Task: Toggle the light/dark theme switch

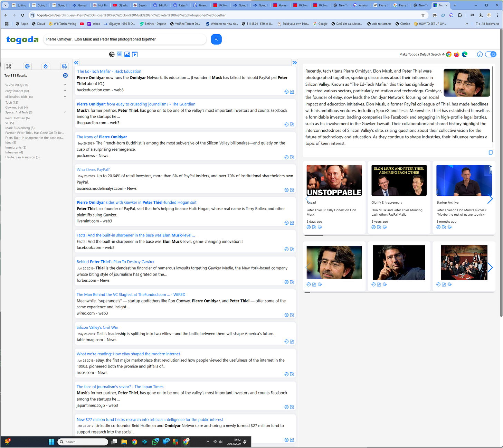Action: (x=491, y=54)
